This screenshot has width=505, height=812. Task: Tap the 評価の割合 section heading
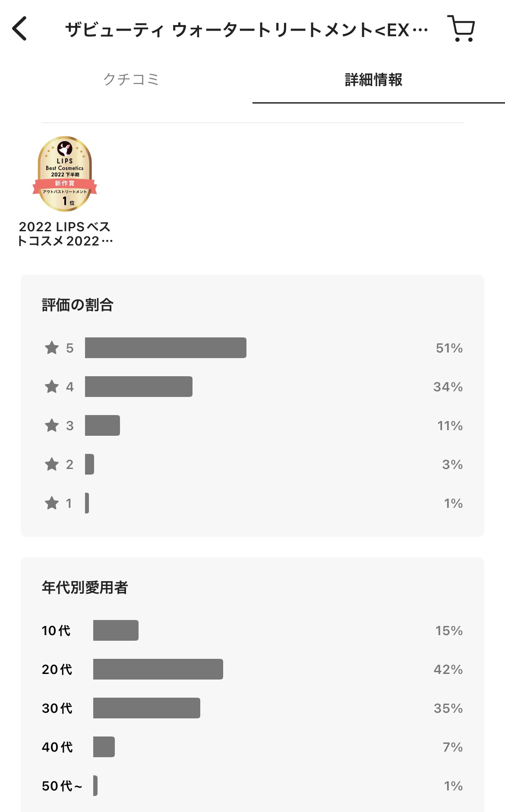(x=78, y=305)
